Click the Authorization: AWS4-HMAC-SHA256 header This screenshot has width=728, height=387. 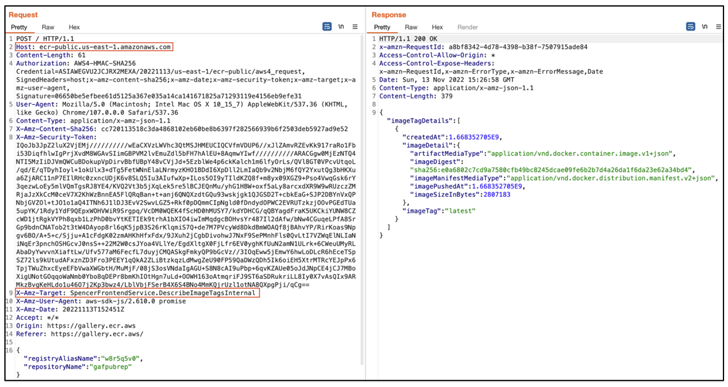[76, 64]
